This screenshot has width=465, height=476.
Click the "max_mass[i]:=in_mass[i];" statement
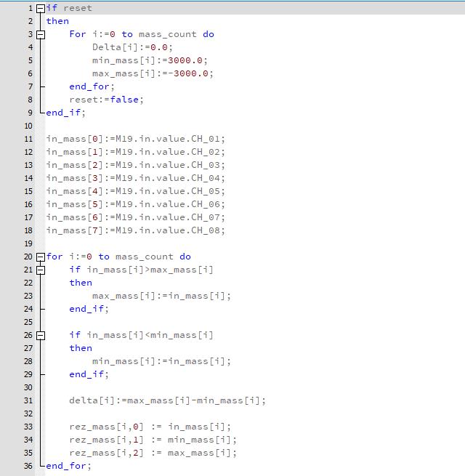[161, 296]
